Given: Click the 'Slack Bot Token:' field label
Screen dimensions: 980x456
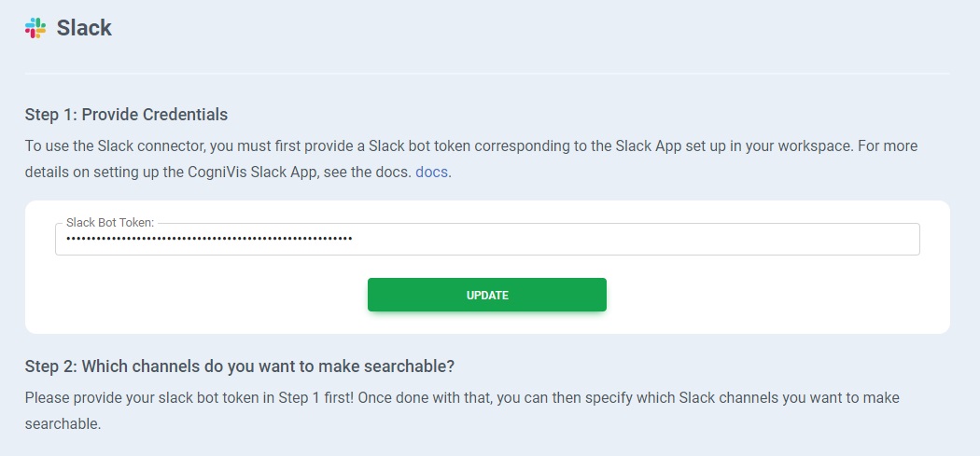Looking at the screenshot, I should point(110,224).
